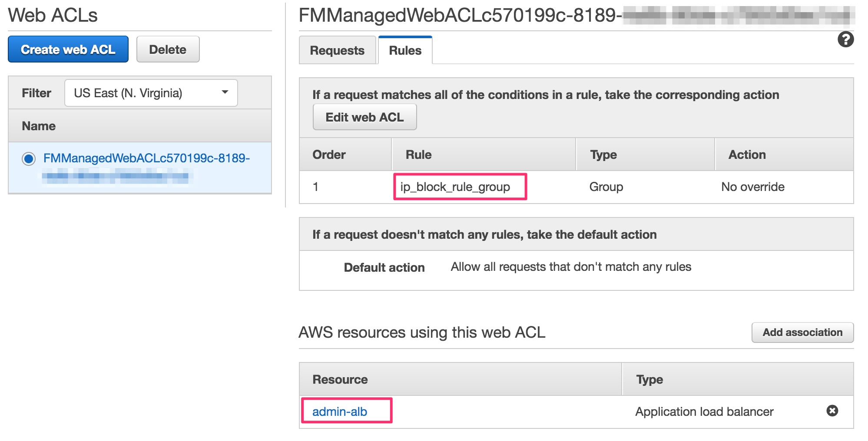Click the Create web ACL button

[x=68, y=49]
